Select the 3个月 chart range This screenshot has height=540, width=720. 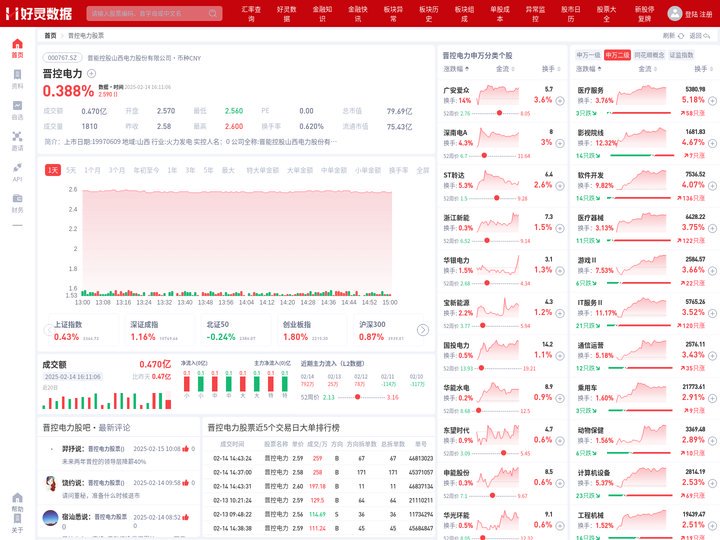[x=117, y=170]
